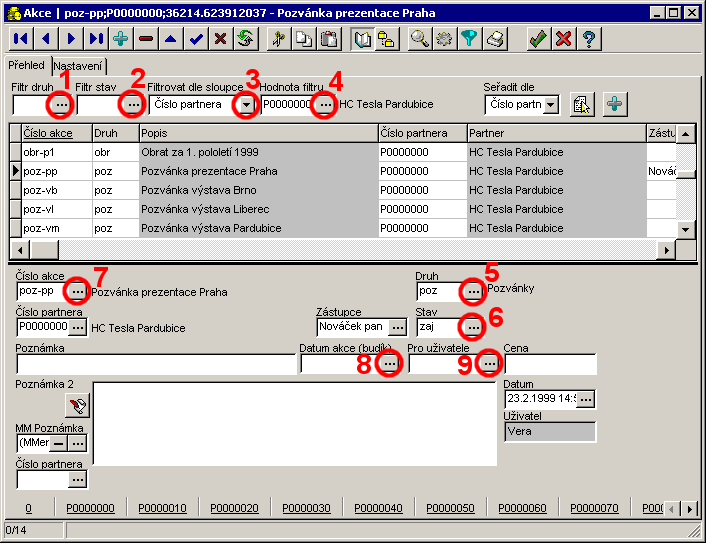706x543 pixels.
Task: Delete record using red minus icon
Action: (x=146, y=39)
